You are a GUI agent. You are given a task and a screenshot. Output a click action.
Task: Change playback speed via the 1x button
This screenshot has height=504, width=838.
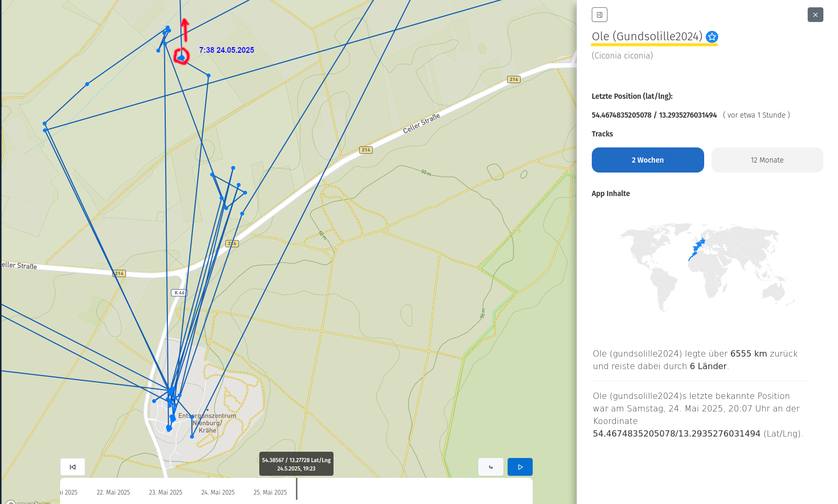490,467
